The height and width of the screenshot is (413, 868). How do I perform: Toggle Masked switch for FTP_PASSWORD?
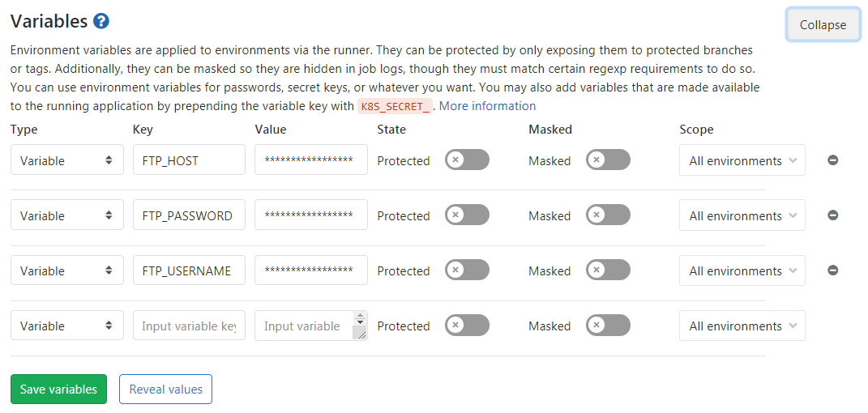[608, 215]
